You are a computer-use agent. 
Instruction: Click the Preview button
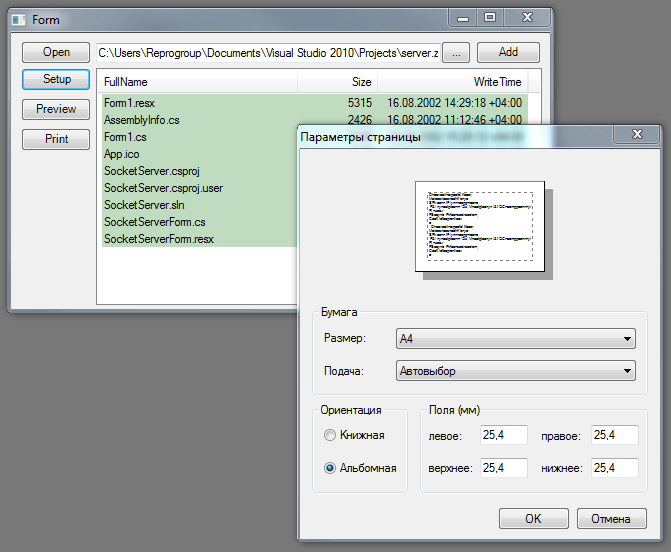point(56,109)
